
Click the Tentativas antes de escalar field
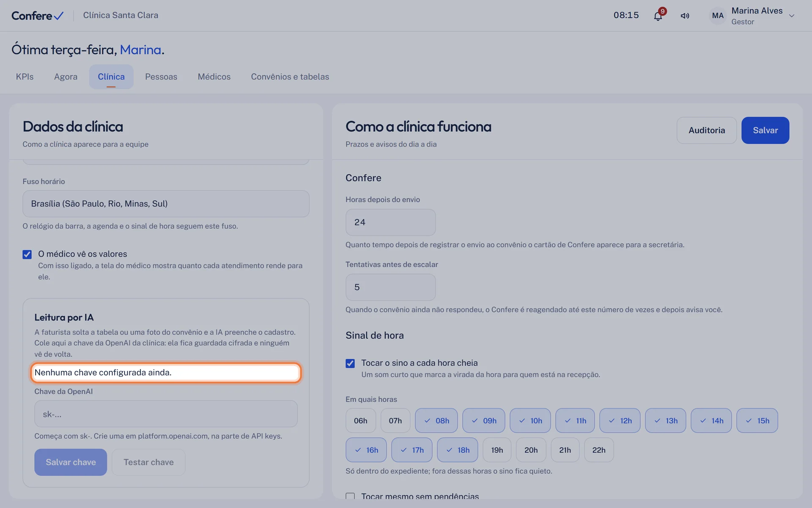[390, 287]
